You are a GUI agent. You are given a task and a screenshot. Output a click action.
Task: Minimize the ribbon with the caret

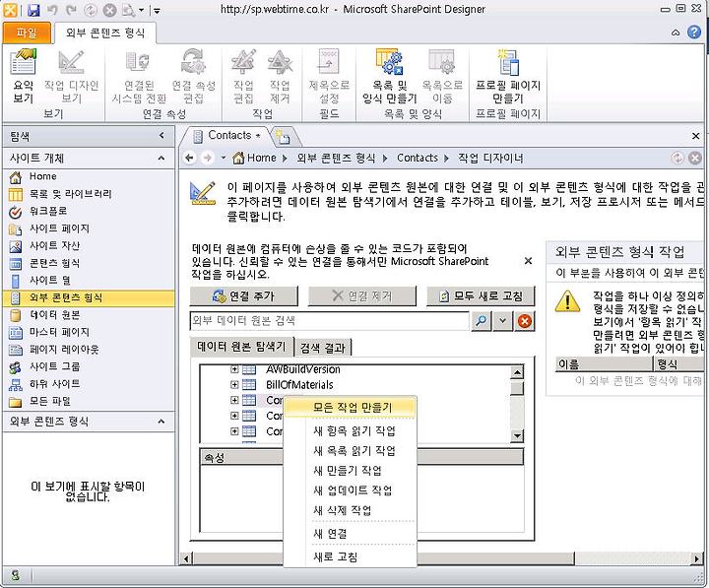pos(676,33)
